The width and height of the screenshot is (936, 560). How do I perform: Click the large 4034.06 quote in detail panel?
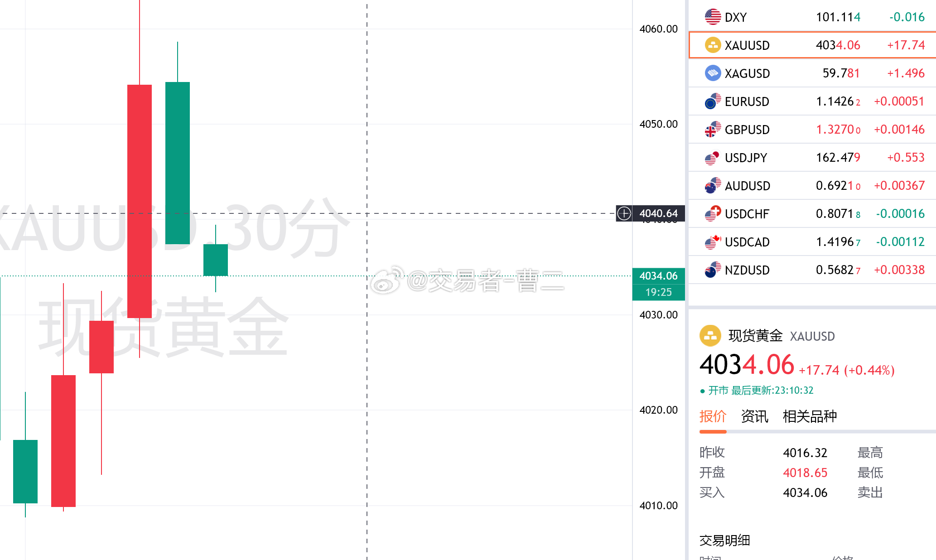pyautogui.click(x=747, y=365)
